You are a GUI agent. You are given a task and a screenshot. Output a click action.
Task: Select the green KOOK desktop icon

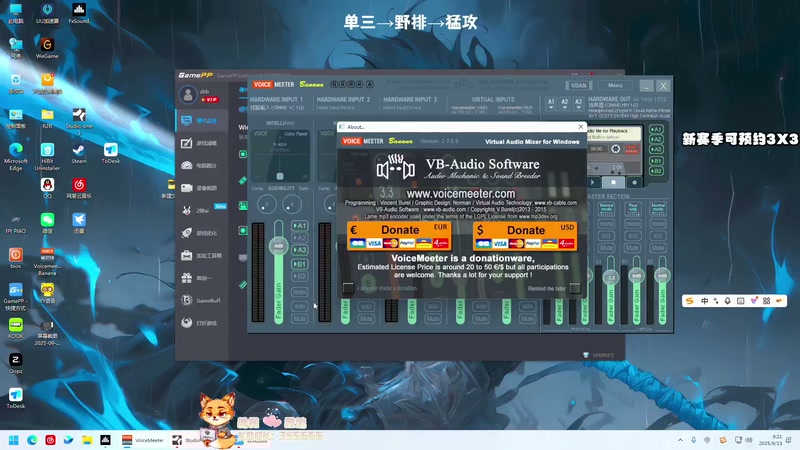coord(16,328)
